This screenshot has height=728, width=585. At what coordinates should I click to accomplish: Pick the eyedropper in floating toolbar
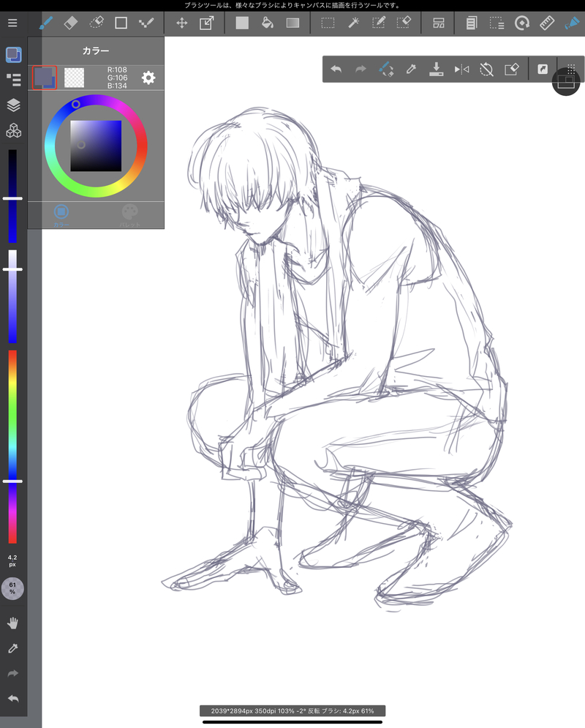coord(411,70)
